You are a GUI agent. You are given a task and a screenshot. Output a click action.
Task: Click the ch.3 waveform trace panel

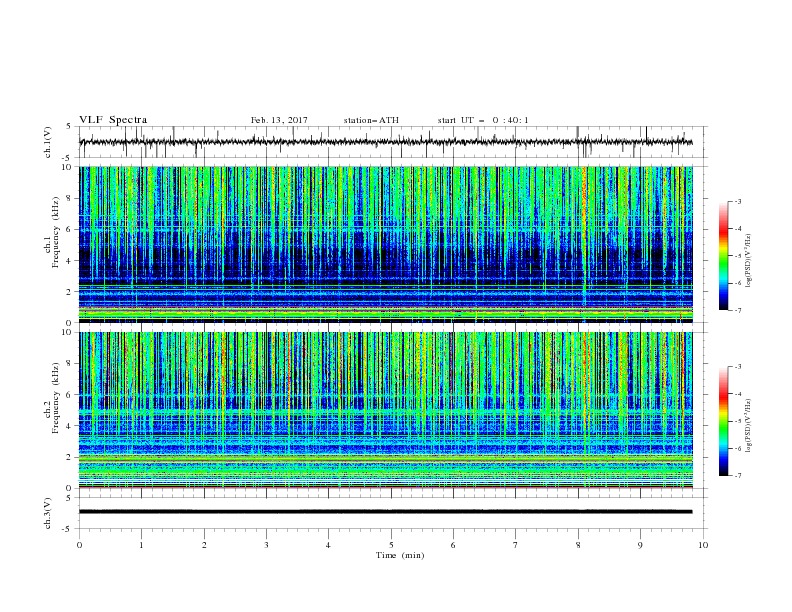(392, 513)
